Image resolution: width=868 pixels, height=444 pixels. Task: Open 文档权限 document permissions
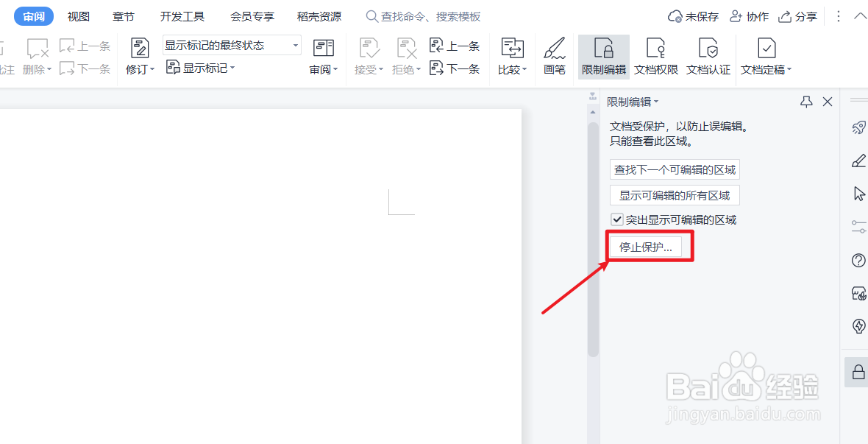coord(656,57)
